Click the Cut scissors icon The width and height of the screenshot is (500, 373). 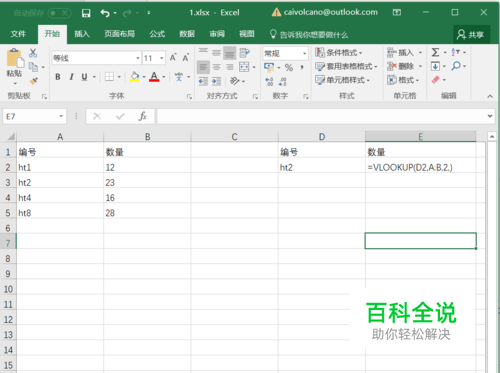click(x=33, y=53)
